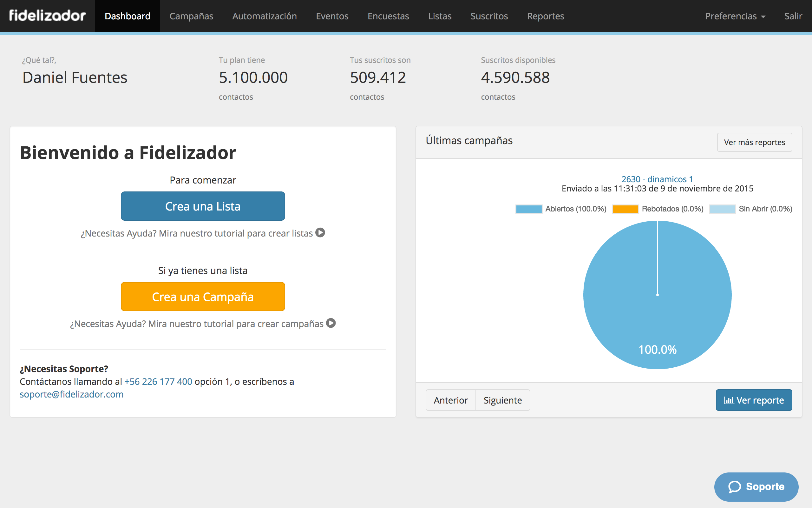The image size is (812, 508).
Task: Open the 2630 - dinamicos 1 campaign link
Action: (x=657, y=179)
